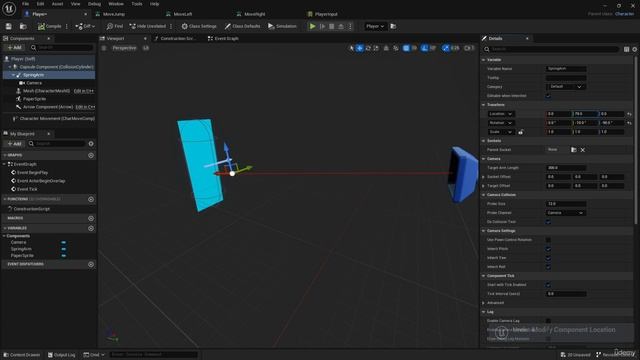Click the Find button in toolbar
The width and height of the screenshot is (640, 360).
115,26
